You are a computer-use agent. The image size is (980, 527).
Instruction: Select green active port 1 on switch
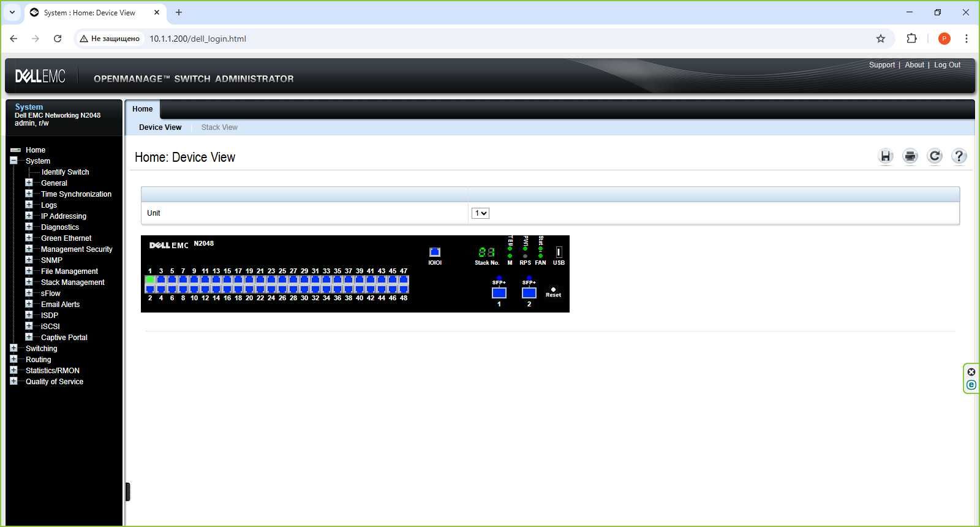click(x=150, y=279)
